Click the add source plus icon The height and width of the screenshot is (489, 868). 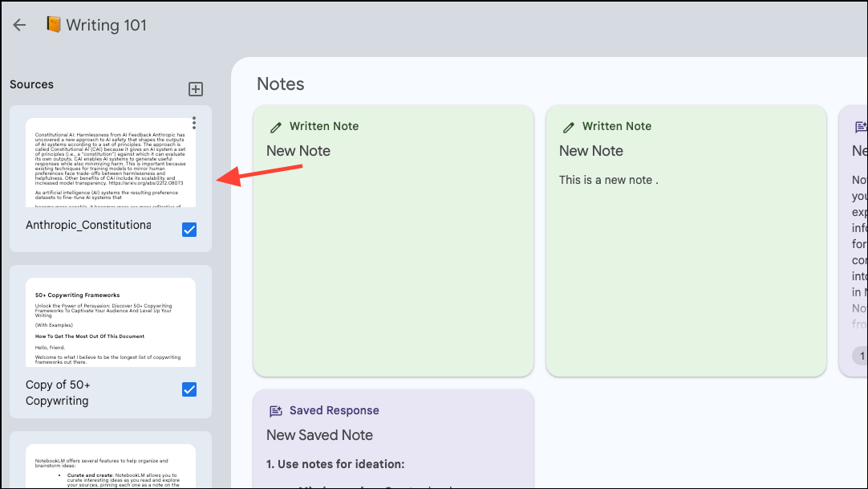pyautogui.click(x=195, y=89)
